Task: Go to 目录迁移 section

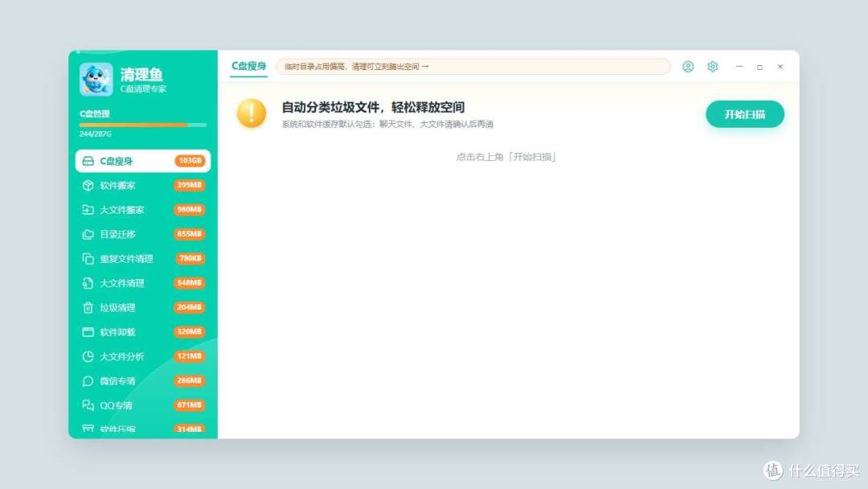Action: pyautogui.click(x=143, y=234)
